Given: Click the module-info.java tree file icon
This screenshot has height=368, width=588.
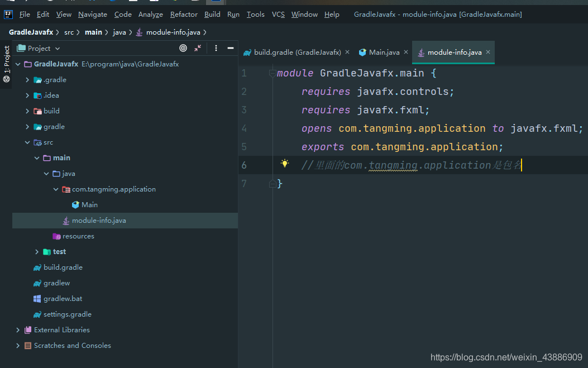Looking at the screenshot, I should 66,221.
